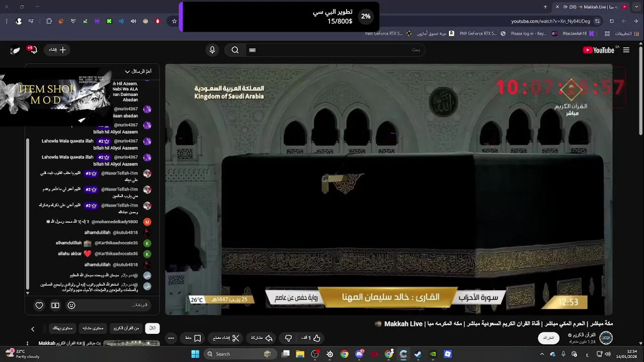
Task: Create a clip with the scissors button
Action: point(226,338)
